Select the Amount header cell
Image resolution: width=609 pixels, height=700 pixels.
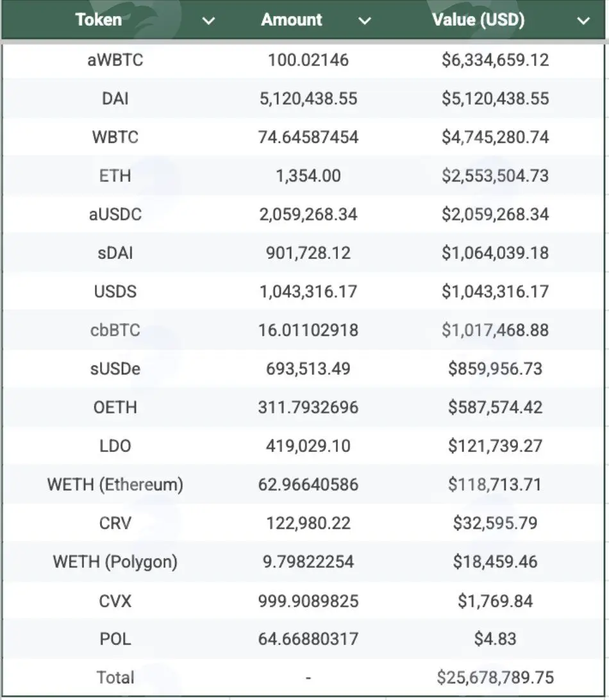(308, 20)
